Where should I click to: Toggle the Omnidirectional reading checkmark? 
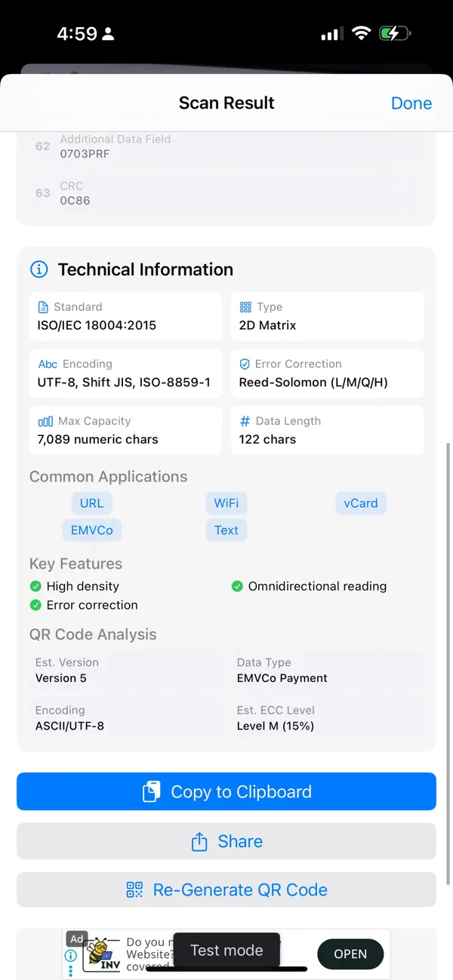237,586
